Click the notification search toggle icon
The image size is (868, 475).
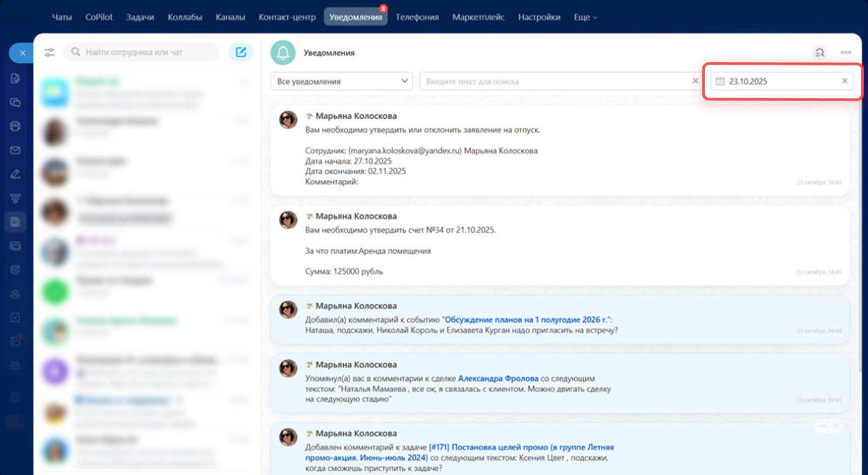coord(820,52)
